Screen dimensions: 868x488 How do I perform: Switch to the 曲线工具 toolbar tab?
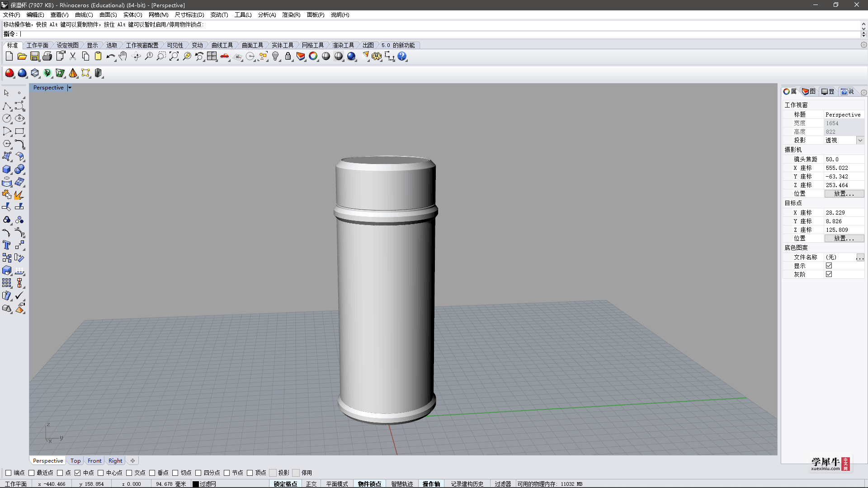pyautogui.click(x=222, y=45)
